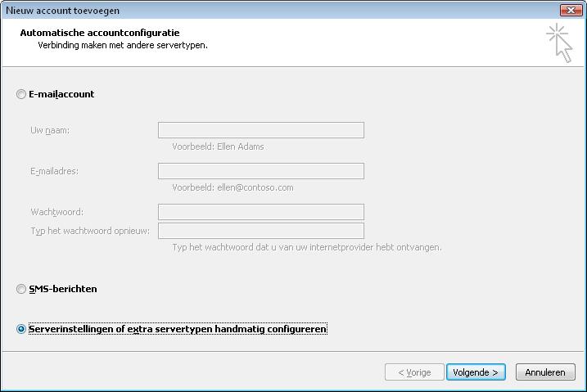Viewport: 587px width, 392px height.
Task: Click the disabled Vorige button
Action: 414,372
